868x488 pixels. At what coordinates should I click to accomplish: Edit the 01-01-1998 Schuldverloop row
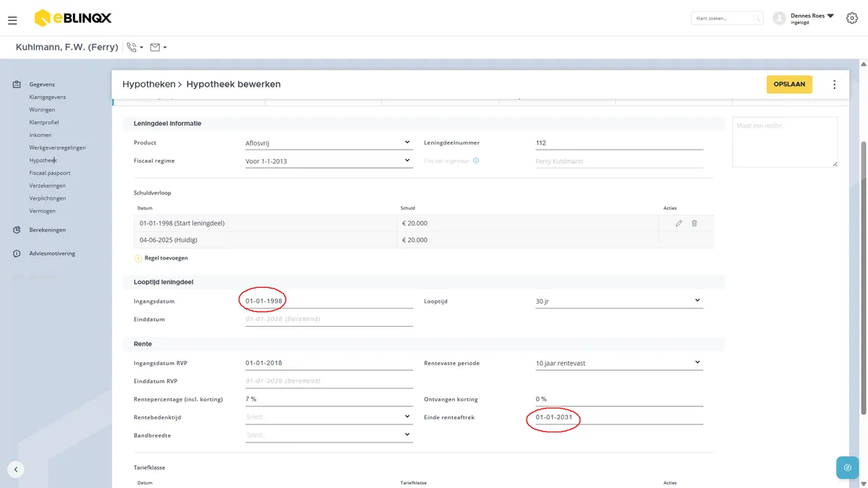point(678,223)
